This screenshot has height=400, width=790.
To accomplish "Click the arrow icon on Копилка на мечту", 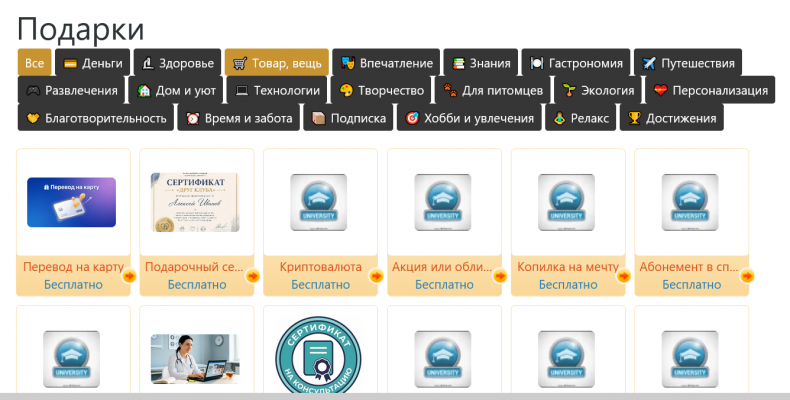I will (x=624, y=276).
